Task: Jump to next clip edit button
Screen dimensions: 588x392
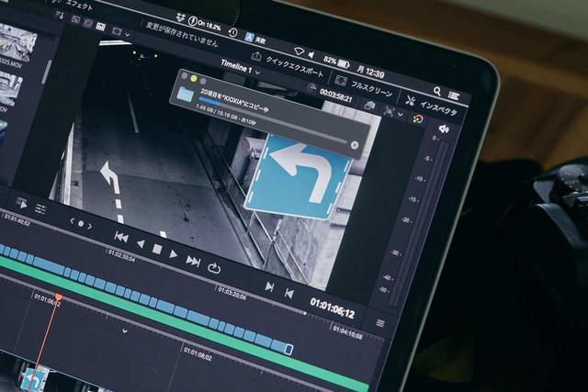Action: [x=269, y=286]
